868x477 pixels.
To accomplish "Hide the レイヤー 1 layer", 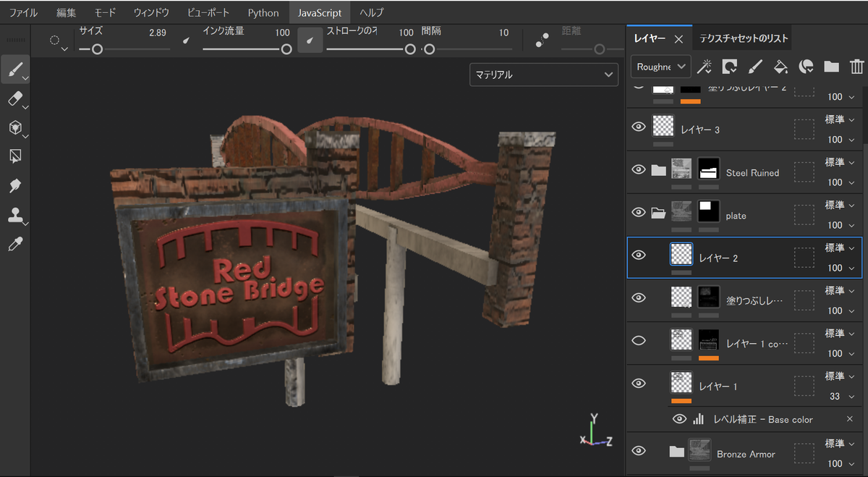I will (x=638, y=383).
